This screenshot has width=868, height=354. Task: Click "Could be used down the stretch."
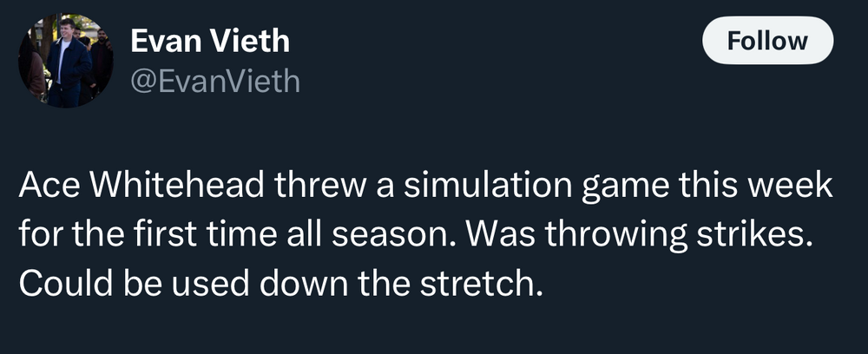pyautogui.click(x=279, y=283)
